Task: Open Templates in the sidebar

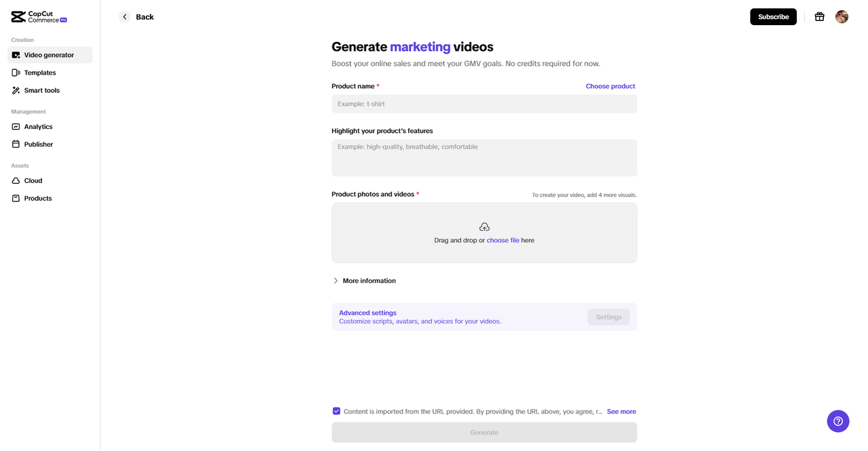Action: [x=40, y=73]
